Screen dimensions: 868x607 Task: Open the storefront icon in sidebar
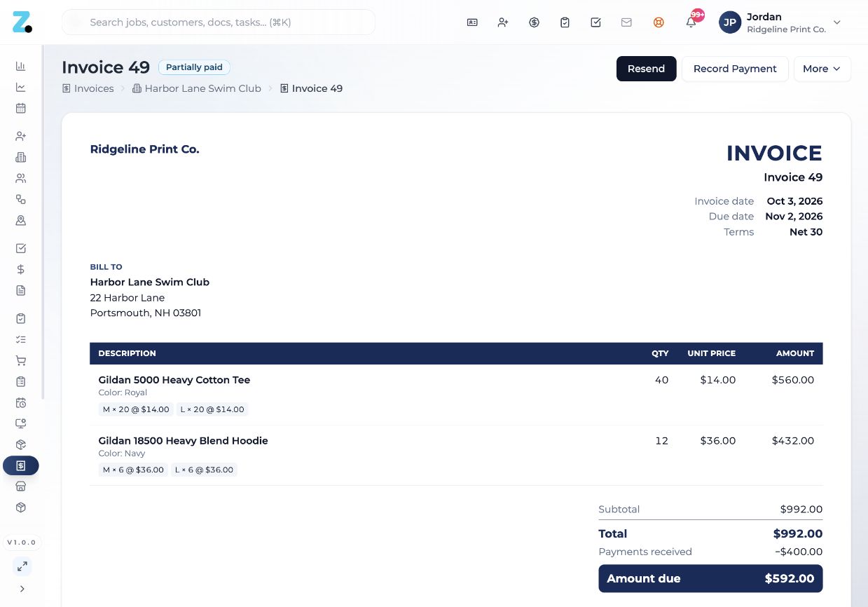tap(21, 486)
